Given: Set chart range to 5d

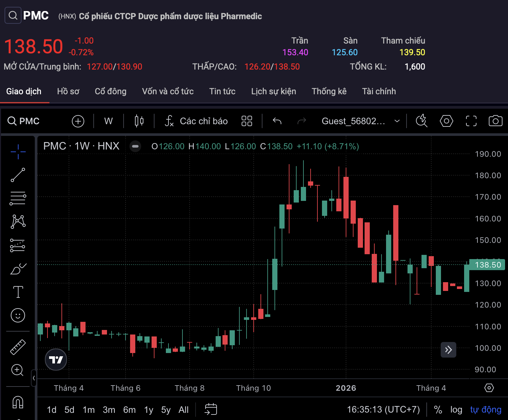Looking at the screenshot, I should pyautogui.click(x=69, y=410).
